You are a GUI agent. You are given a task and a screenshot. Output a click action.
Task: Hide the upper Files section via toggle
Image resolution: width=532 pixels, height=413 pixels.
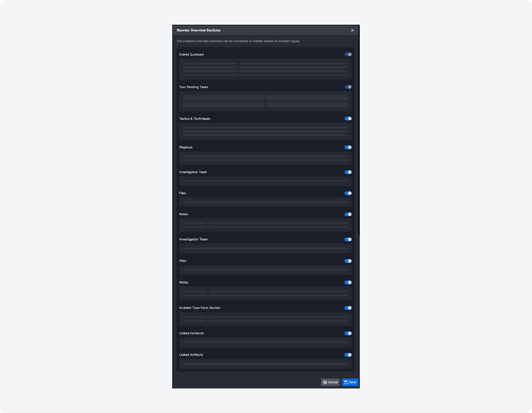(x=348, y=193)
